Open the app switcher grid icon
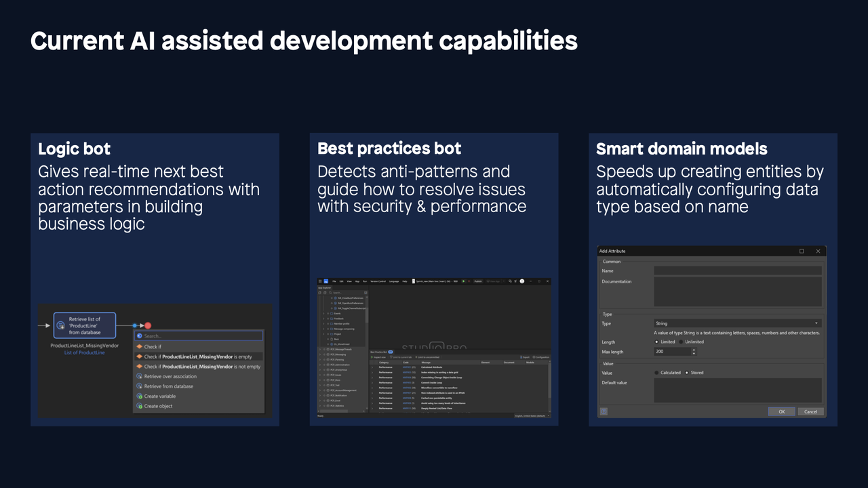Image resolution: width=868 pixels, height=488 pixels. tap(320, 281)
